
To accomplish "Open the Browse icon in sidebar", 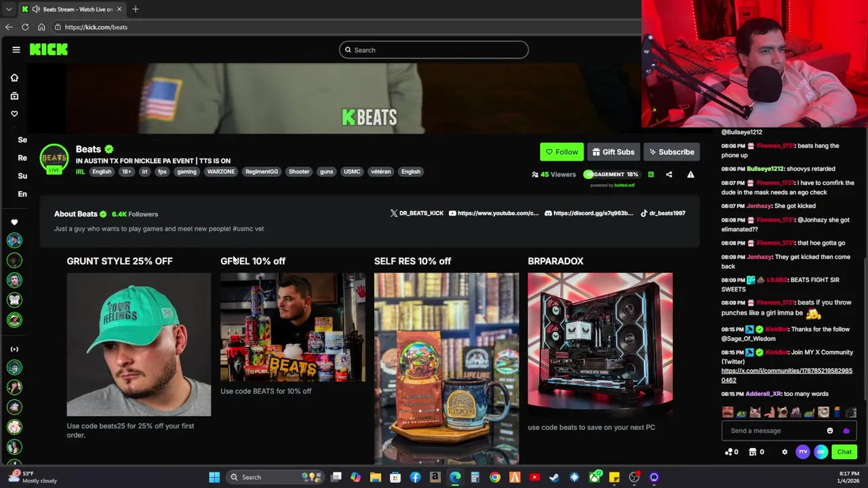I will pyautogui.click(x=14, y=96).
